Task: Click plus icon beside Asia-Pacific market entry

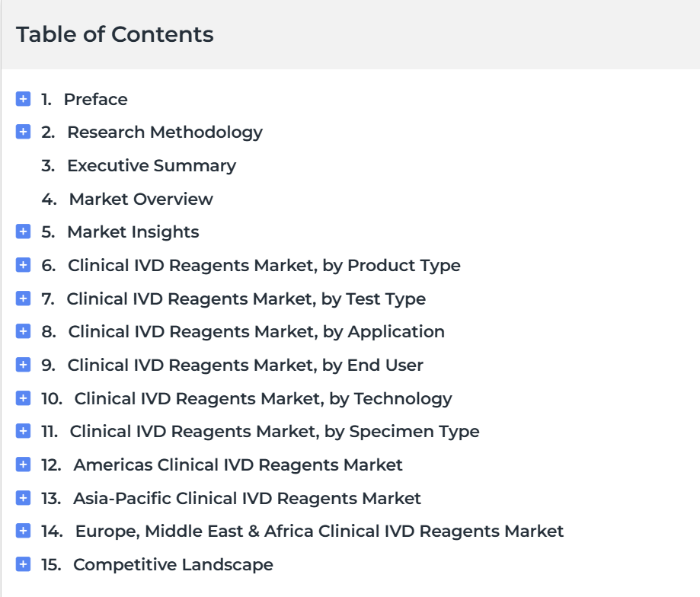Action: (x=23, y=497)
